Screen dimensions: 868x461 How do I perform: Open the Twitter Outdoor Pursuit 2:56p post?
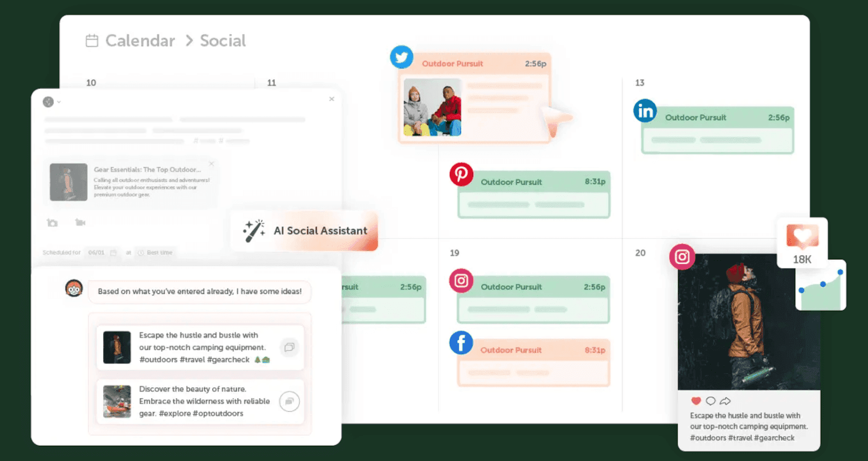coord(475,98)
